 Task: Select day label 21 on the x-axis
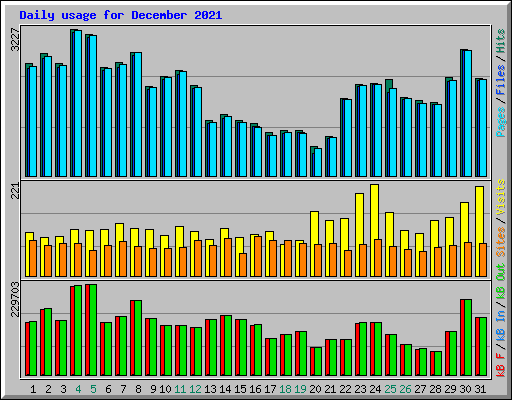point(330,389)
